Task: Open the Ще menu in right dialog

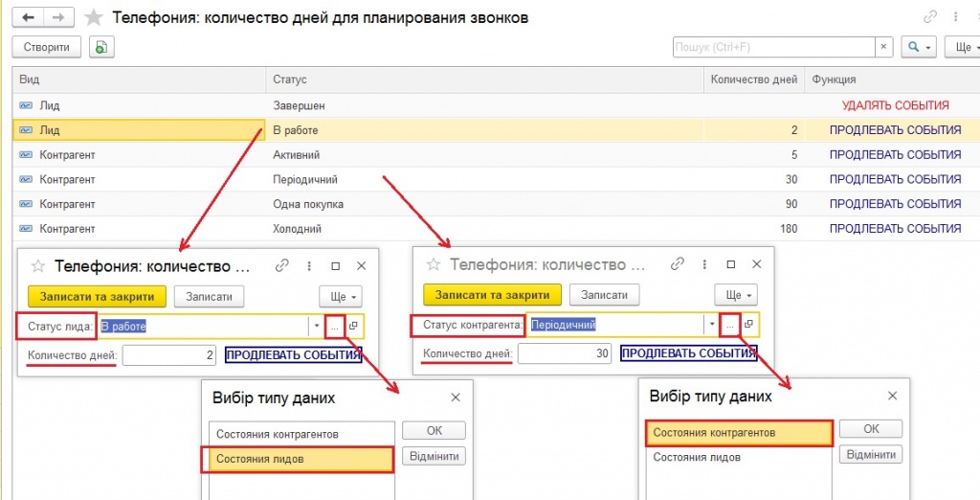Action: click(735, 295)
